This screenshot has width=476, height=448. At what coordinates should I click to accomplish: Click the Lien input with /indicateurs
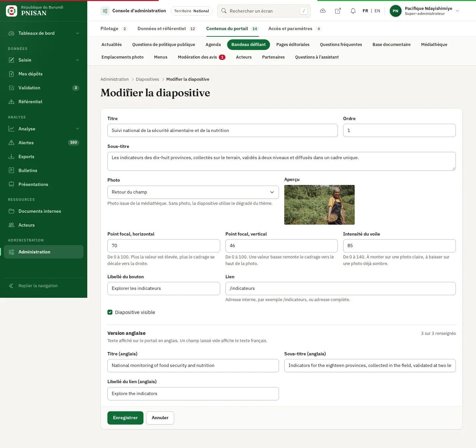pos(340,289)
